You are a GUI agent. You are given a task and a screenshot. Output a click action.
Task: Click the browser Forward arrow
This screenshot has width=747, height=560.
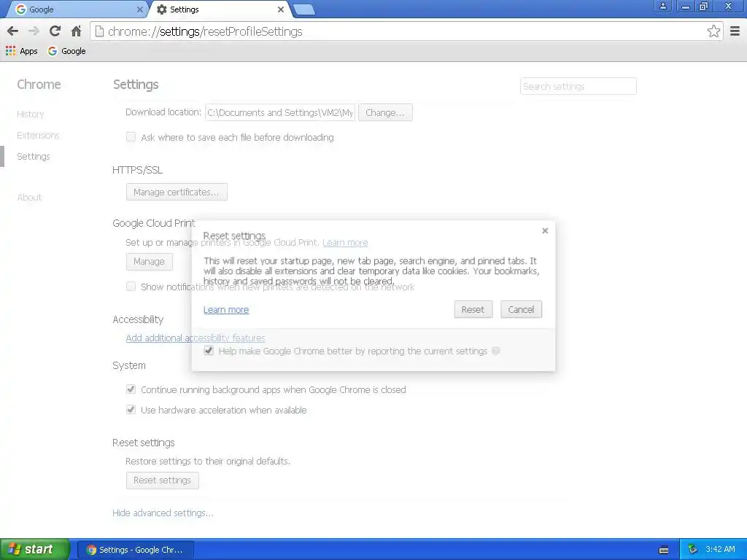click(34, 31)
